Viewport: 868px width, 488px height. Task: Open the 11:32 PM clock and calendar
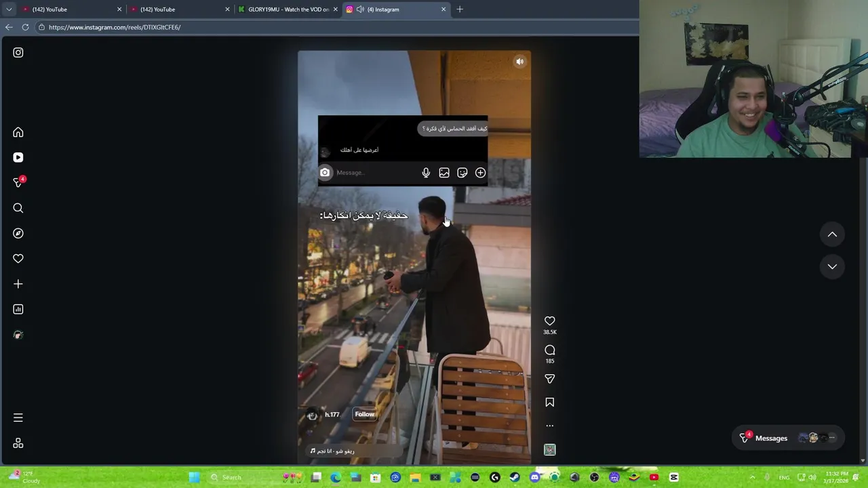pos(837,477)
